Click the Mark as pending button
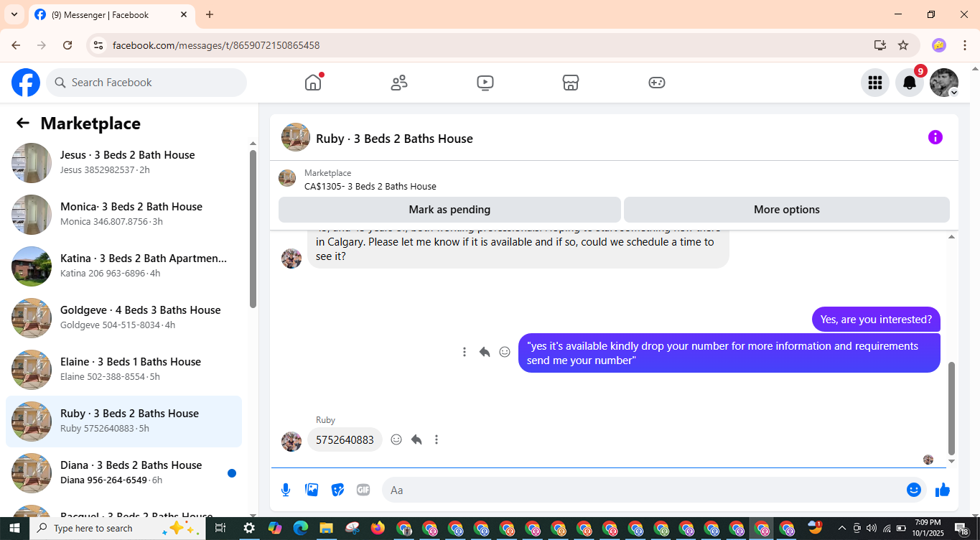Screen dimensions: 980x540 pos(449,210)
